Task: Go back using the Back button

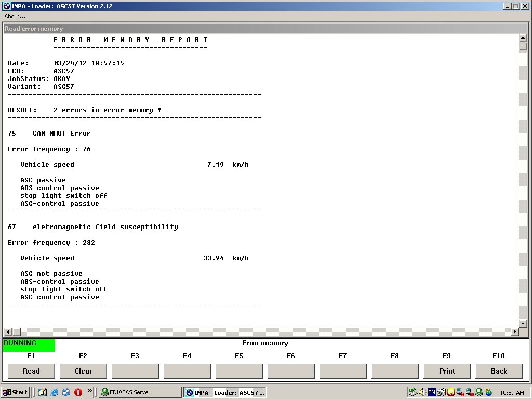Action: [x=499, y=371]
